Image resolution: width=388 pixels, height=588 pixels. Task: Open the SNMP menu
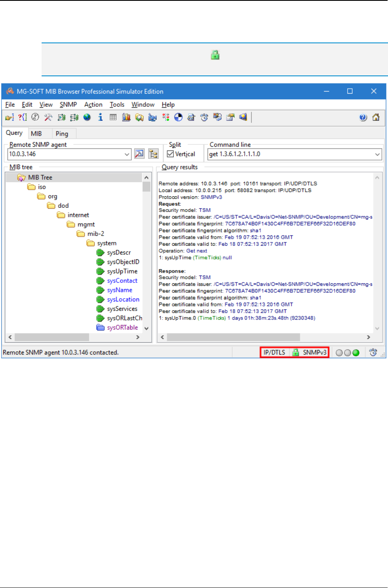click(x=68, y=105)
